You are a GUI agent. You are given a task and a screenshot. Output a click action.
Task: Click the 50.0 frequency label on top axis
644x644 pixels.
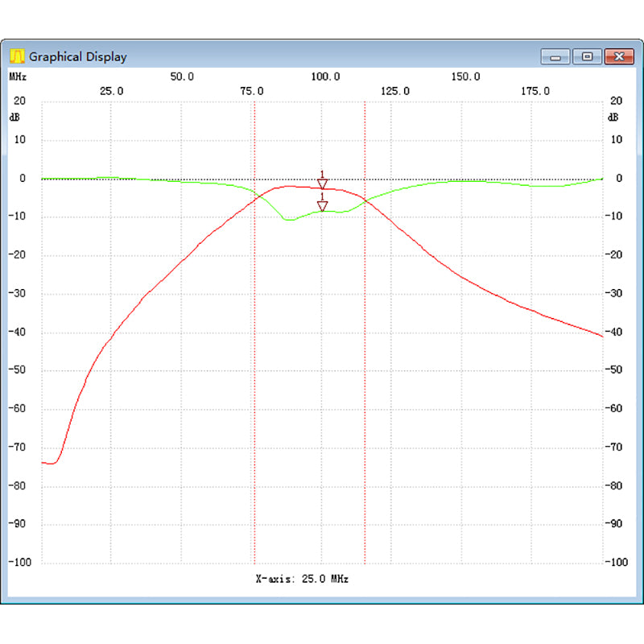[182, 76]
